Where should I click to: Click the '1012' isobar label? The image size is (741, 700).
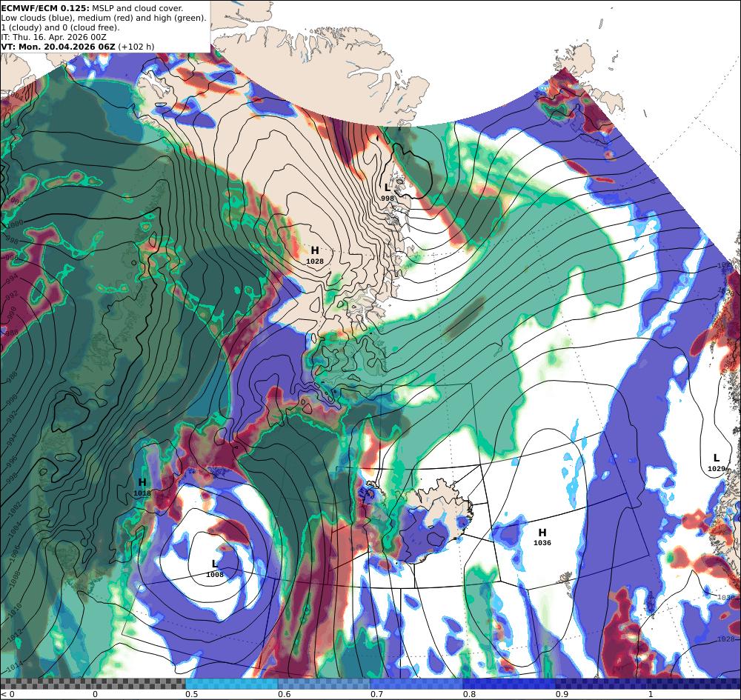[x=15, y=635]
